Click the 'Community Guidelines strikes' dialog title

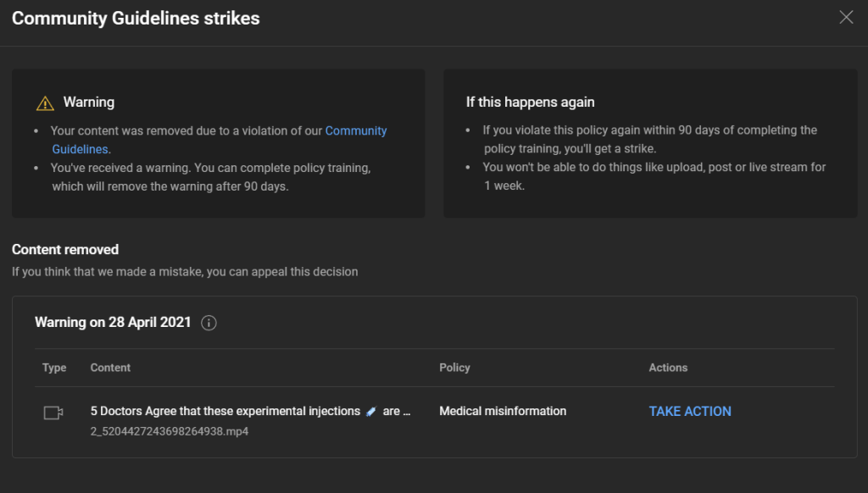pos(136,18)
